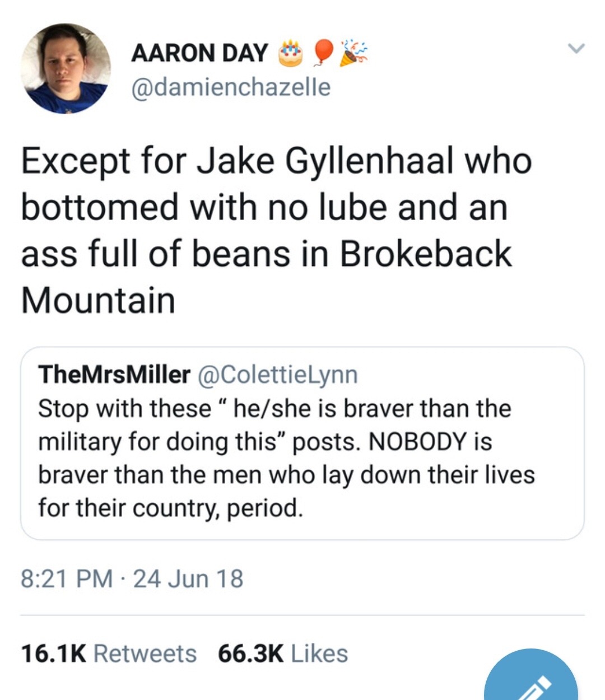605x700 pixels.
Task: Click "for their country, period." line
Action: click(x=170, y=508)
